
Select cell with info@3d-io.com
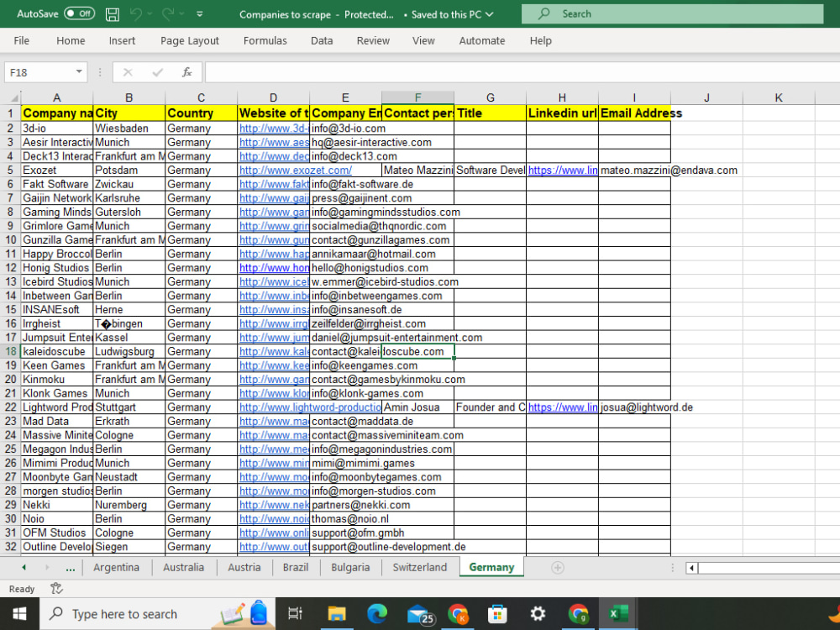coord(345,129)
